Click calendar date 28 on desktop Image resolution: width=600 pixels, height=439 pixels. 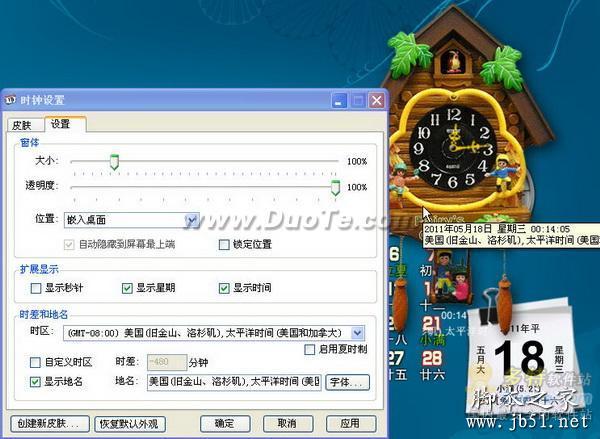[432, 359]
